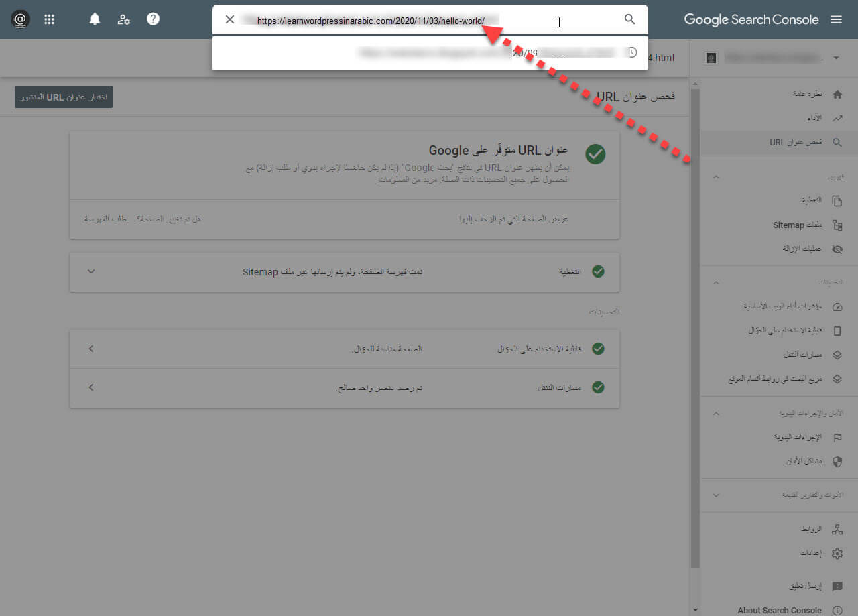Expand the التغطية coverage card chevron
Viewport: 858px width, 616px height.
(x=92, y=271)
